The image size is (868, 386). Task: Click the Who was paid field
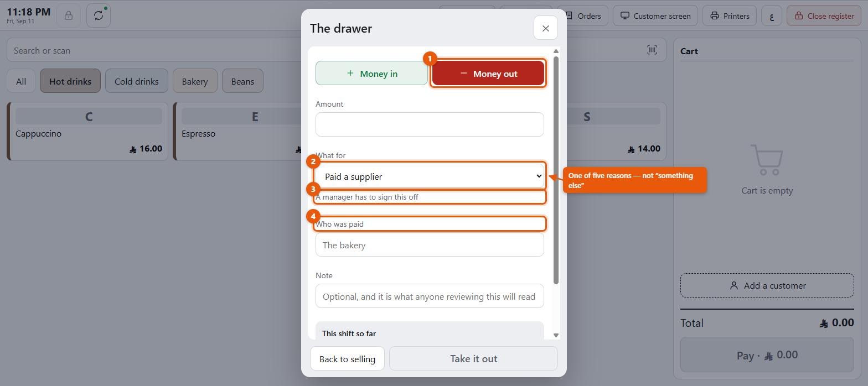tap(430, 244)
